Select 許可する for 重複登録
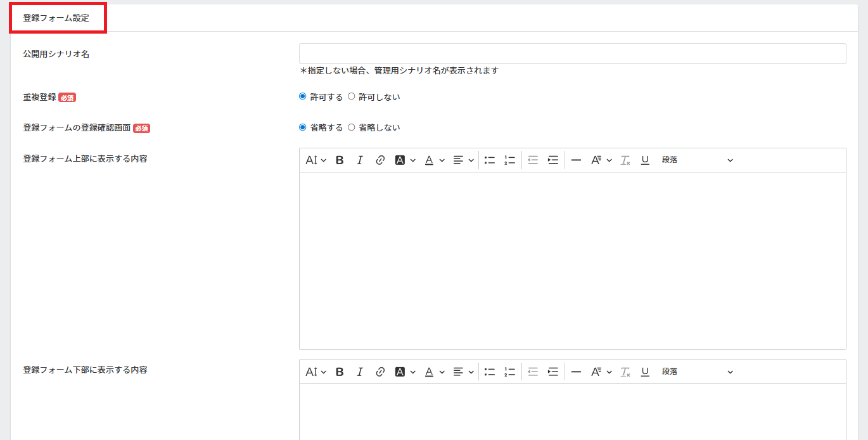The width and height of the screenshot is (868, 440). (303, 97)
